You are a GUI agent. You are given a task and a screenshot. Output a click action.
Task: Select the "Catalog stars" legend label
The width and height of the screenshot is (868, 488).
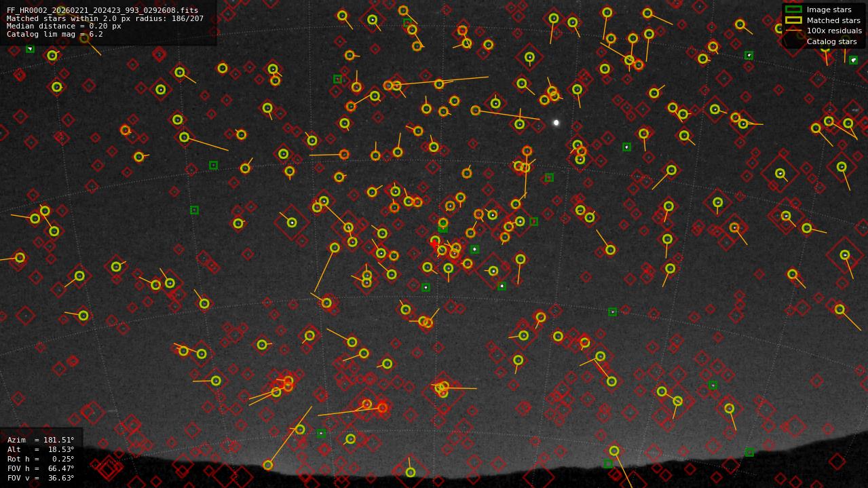[831, 42]
